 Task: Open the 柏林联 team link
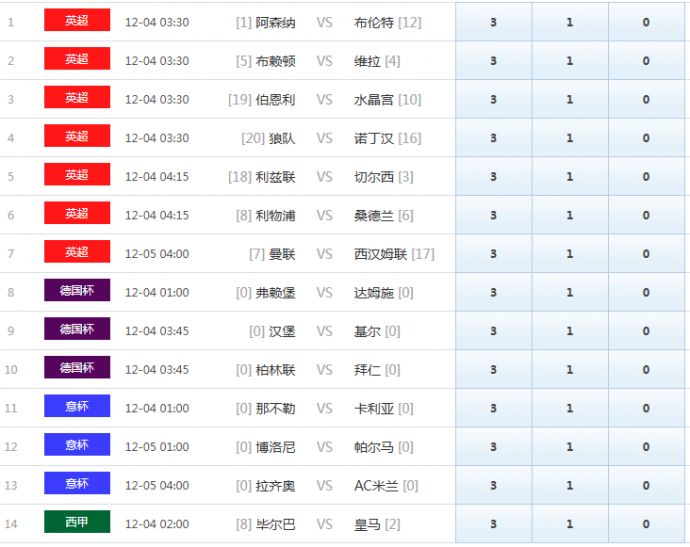click(275, 370)
